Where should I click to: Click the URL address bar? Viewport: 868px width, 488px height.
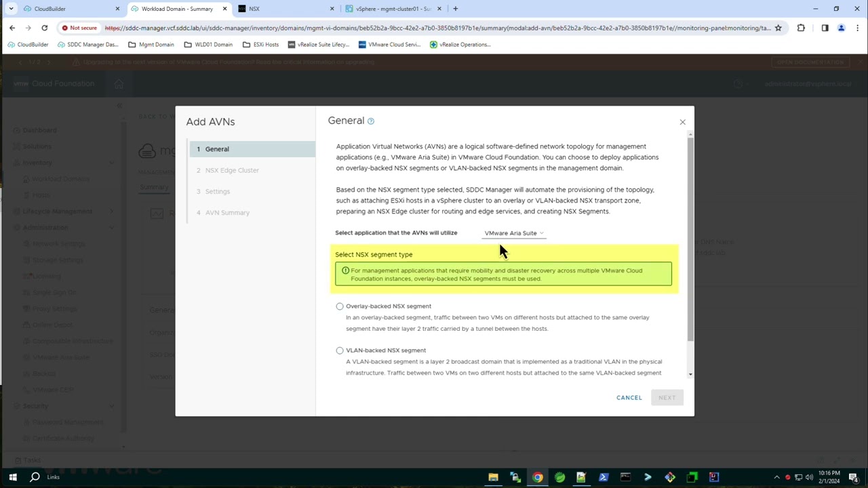point(437,28)
